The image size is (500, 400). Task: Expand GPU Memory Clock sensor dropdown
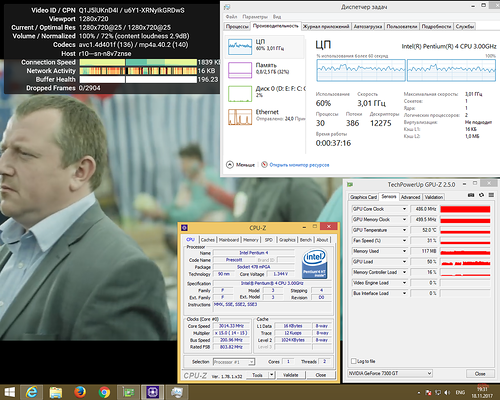coord(404,219)
